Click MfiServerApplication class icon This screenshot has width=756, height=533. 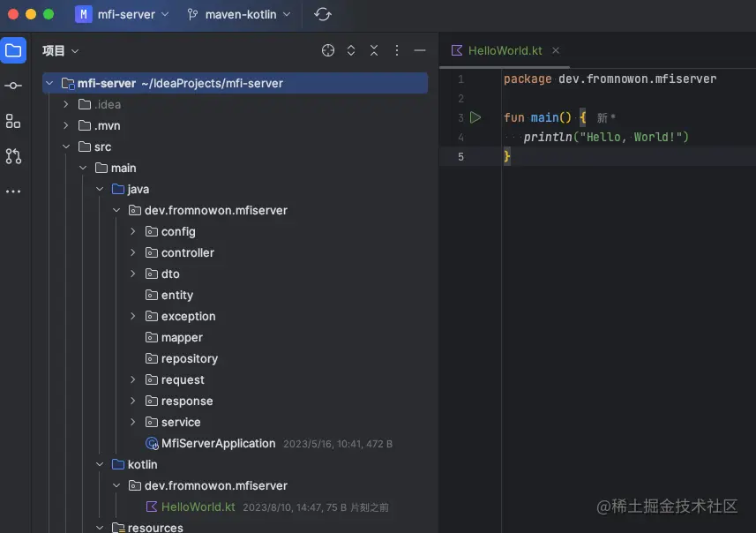point(152,443)
